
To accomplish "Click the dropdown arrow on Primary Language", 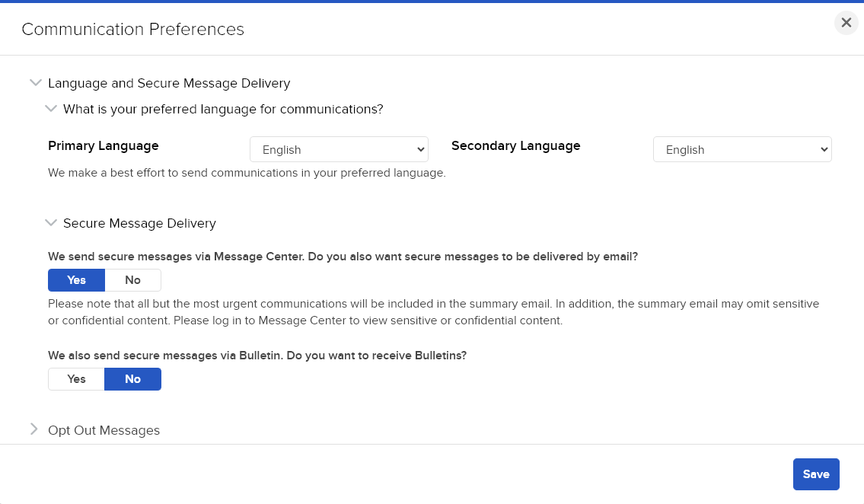I will (x=419, y=149).
